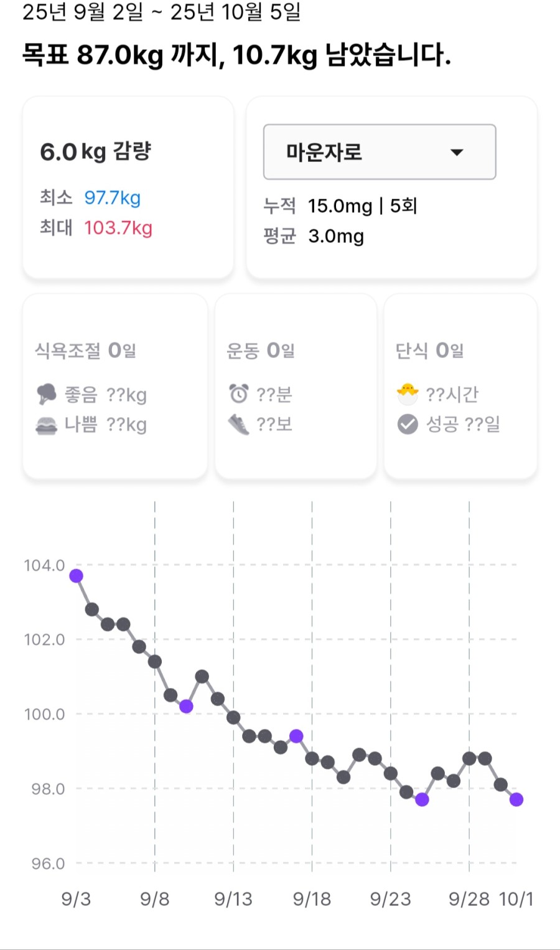Tap the 최대 103.7kg value
This screenshot has height=950, width=560.
coord(118,228)
